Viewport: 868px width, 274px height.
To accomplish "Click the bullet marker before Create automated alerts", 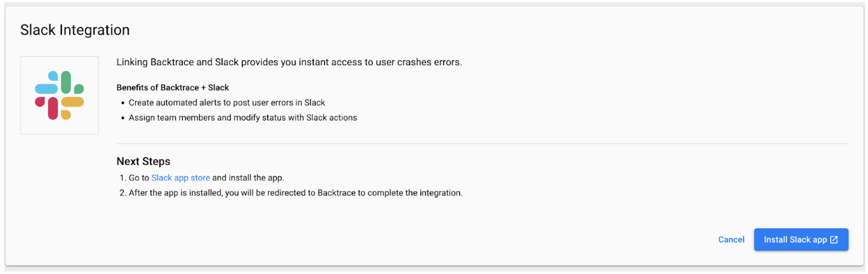I will (122, 103).
